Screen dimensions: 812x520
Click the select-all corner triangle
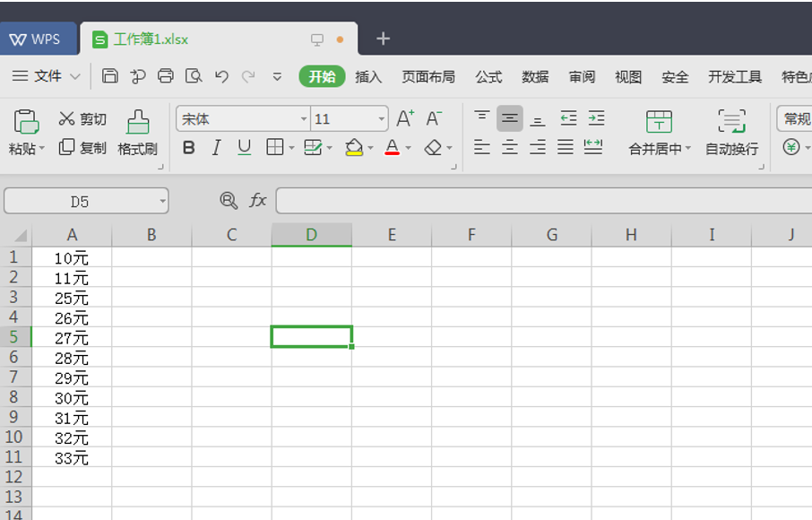click(x=21, y=236)
